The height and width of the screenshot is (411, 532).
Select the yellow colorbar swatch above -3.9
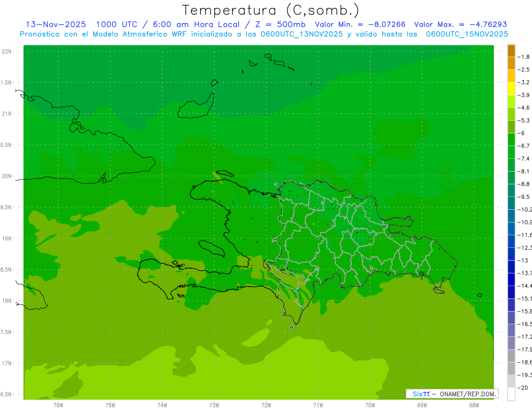[511, 89]
